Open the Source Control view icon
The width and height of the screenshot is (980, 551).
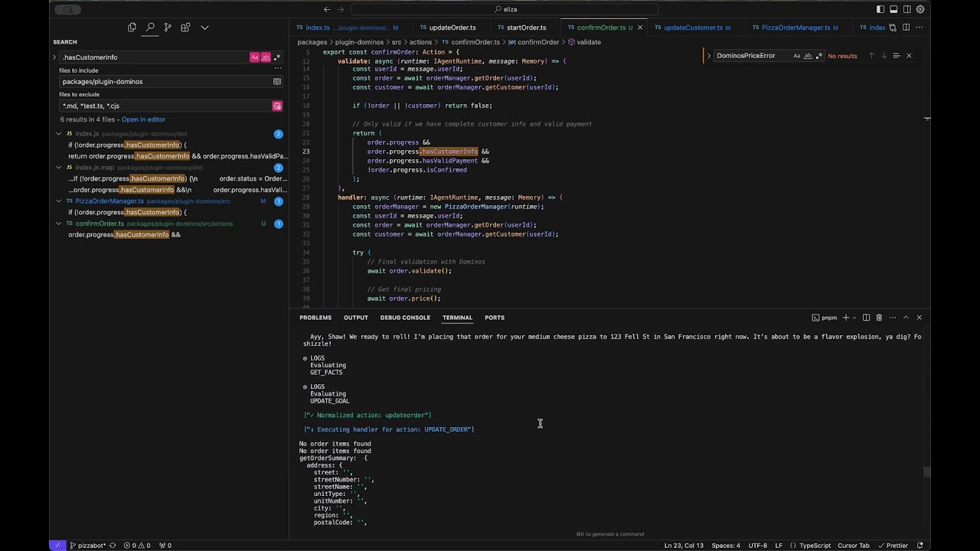click(x=168, y=28)
